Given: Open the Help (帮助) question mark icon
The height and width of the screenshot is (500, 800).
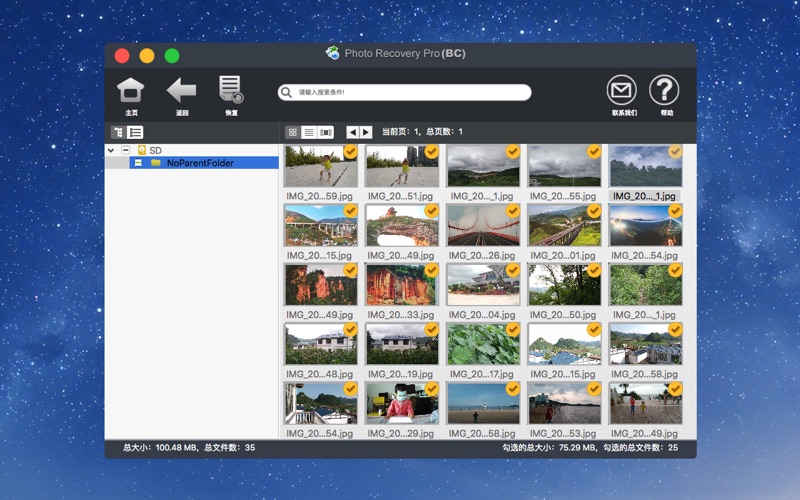Looking at the screenshot, I should 664,90.
